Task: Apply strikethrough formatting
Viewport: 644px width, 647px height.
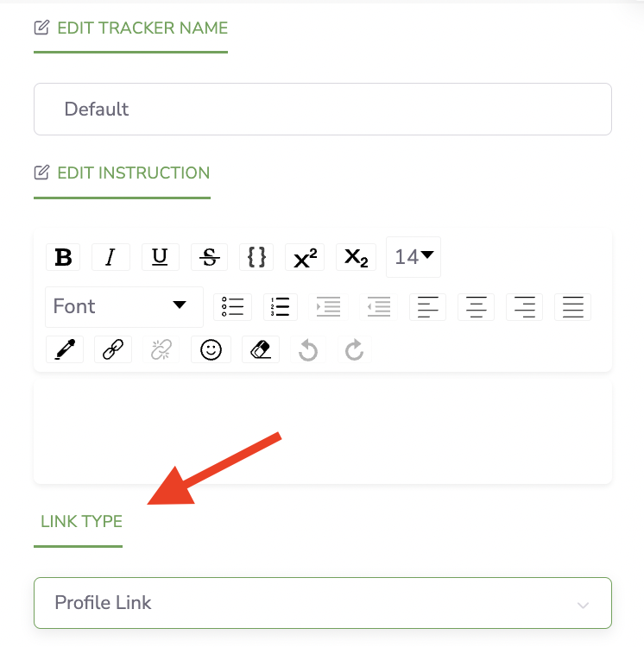Action: pyautogui.click(x=209, y=257)
